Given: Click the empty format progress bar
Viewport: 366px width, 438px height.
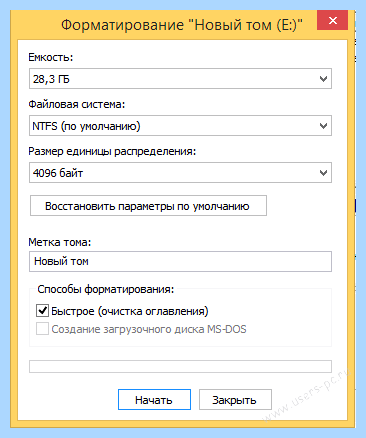Looking at the screenshot, I should tap(180, 366).
